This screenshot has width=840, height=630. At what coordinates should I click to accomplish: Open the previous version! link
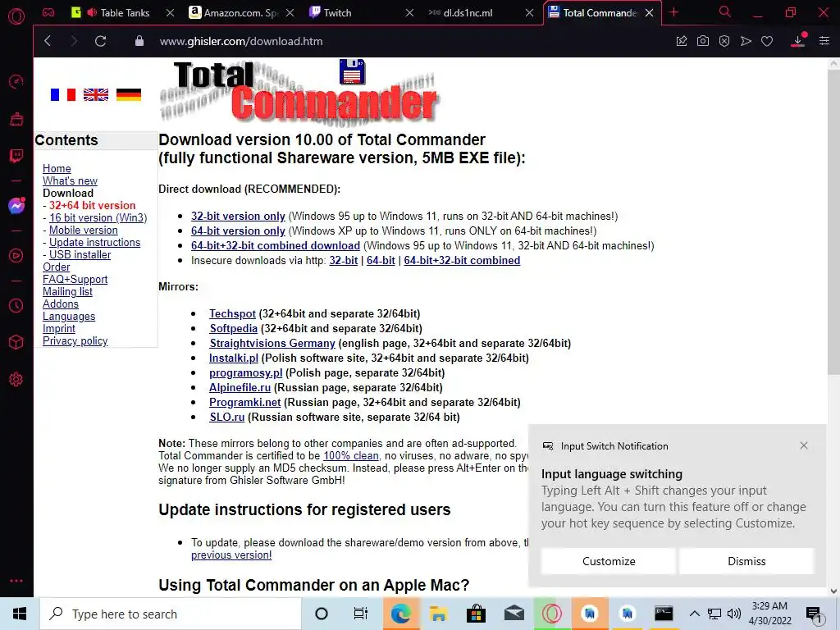click(x=231, y=555)
